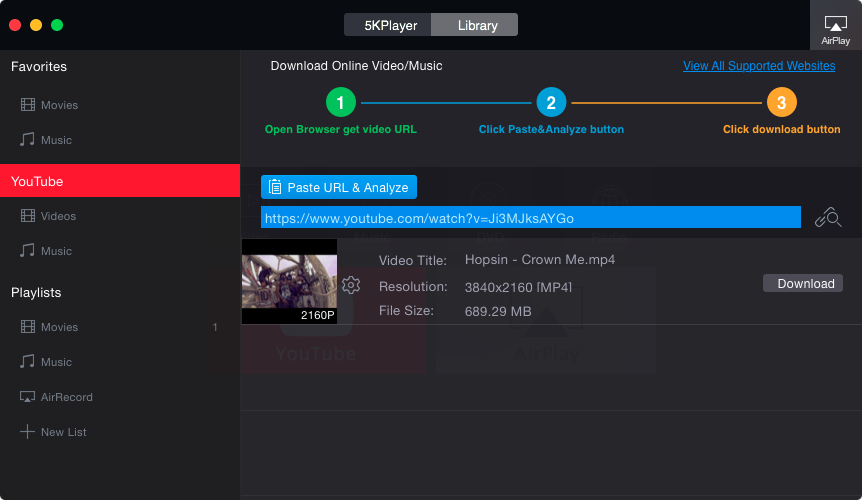
Task: Click the link-search analyze icon next to URL field
Action: (828, 218)
